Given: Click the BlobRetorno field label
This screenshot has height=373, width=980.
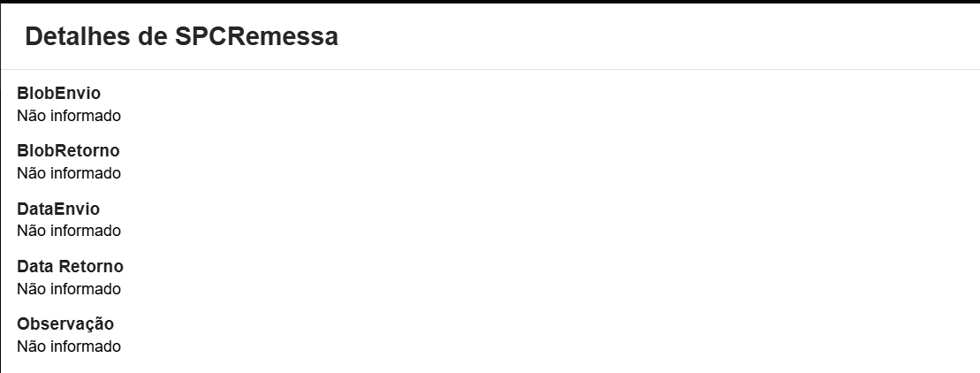Looking at the screenshot, I should pyautogui.click(x=68, y=150).
